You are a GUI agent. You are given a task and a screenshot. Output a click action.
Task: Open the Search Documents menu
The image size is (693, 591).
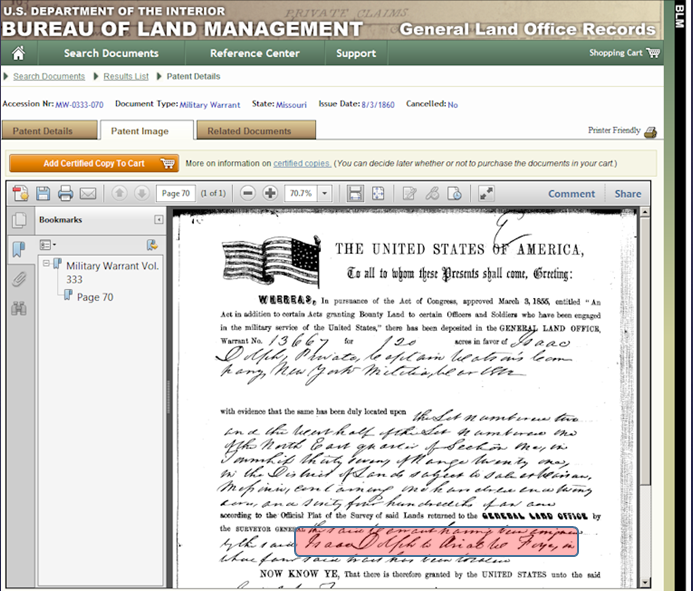click(111, 53)
